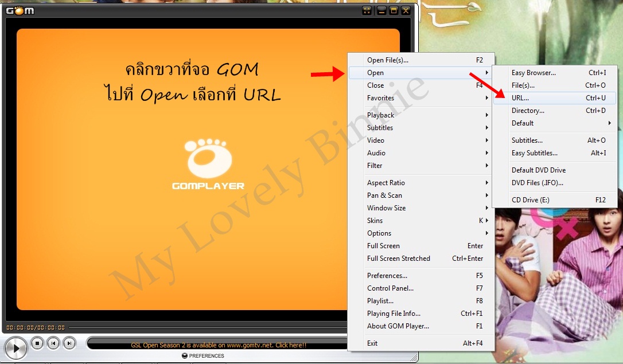Image resolution: width=623 pixels, height=364 pixels.
Task: Choose DVD Files (.IFO)... entry
Action: [555, 183]
